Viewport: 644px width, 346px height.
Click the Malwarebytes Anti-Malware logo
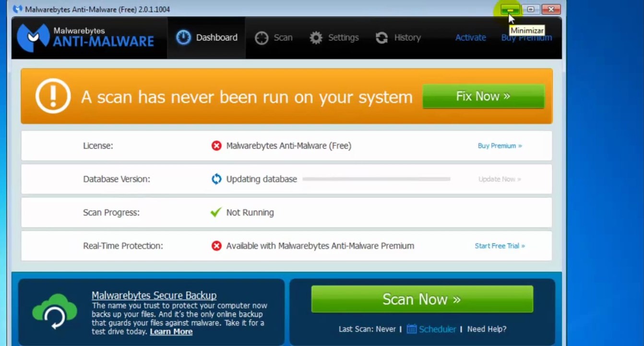(x=85, y=38)
